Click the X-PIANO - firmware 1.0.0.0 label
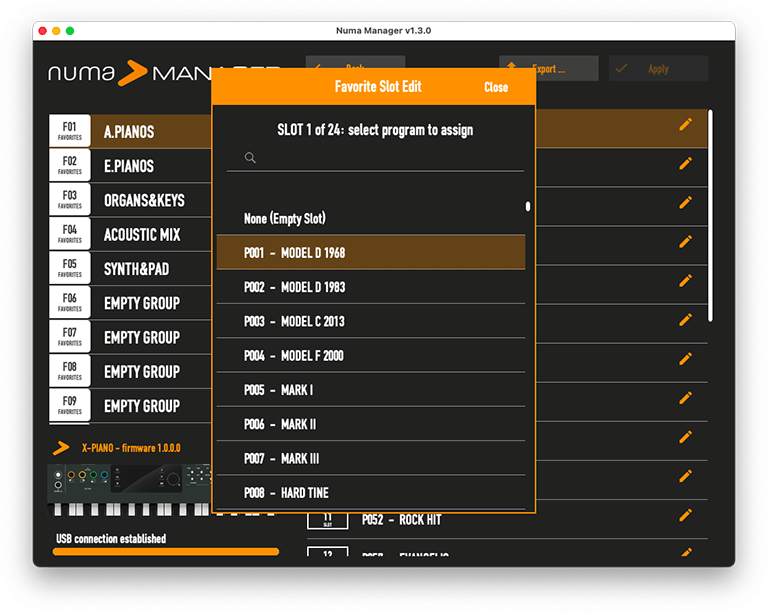This screenshot has width=768, height=613. (131, 448)
